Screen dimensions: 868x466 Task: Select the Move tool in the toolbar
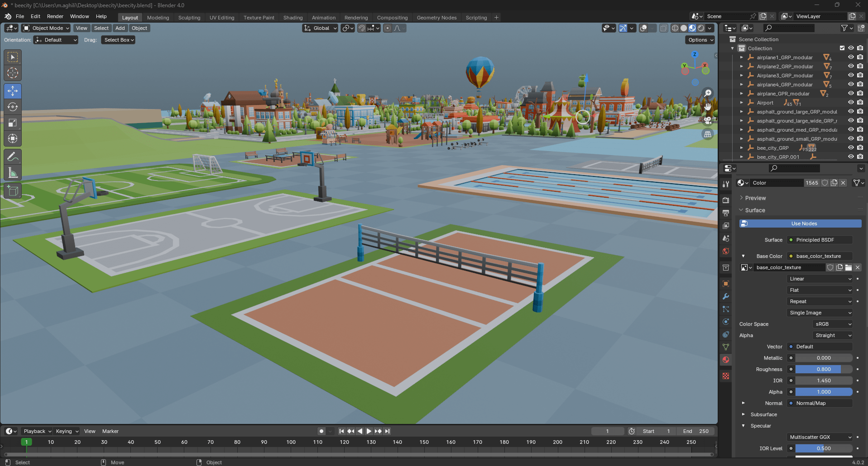(13, 91)
